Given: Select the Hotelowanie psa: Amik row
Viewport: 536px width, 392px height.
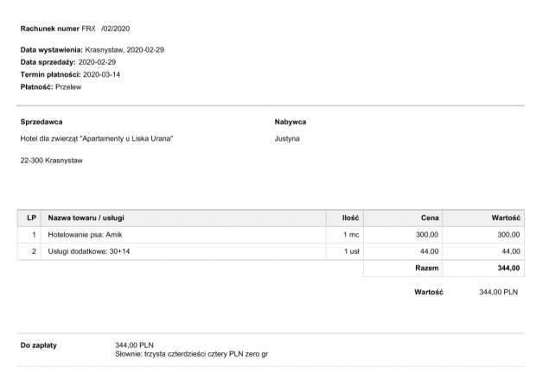Looking at the screenshot, I should 271,235.
